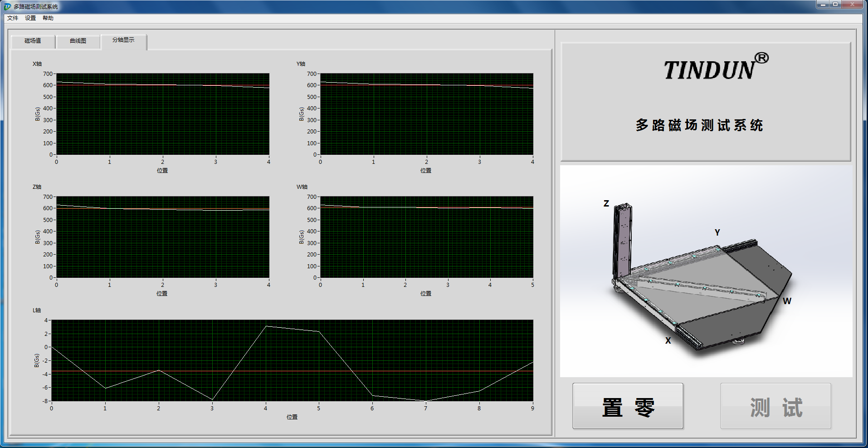Click the app icon in title bar
Image resolution: width=868 pixels, height=448 pixels.
pos(7,6)
